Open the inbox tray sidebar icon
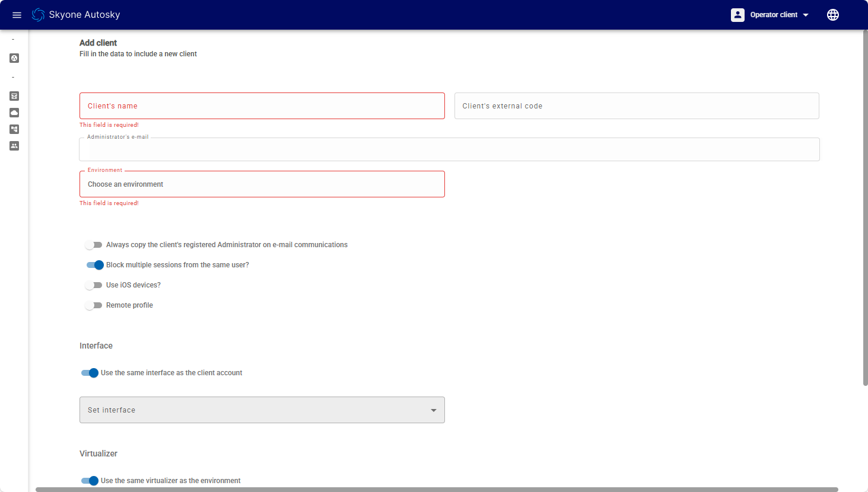Image resolution: width=868 pixels, height=492 pixels. (14, 96)
